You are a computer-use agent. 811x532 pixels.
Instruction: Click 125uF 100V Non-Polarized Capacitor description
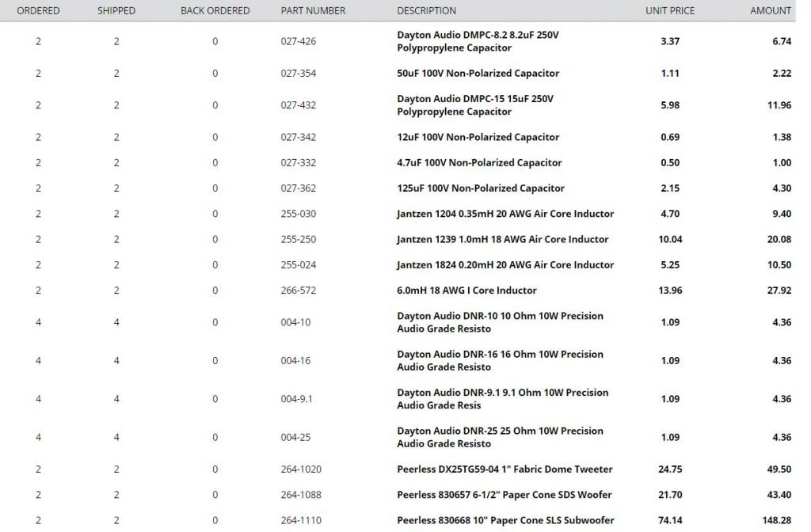pos(481,188)
